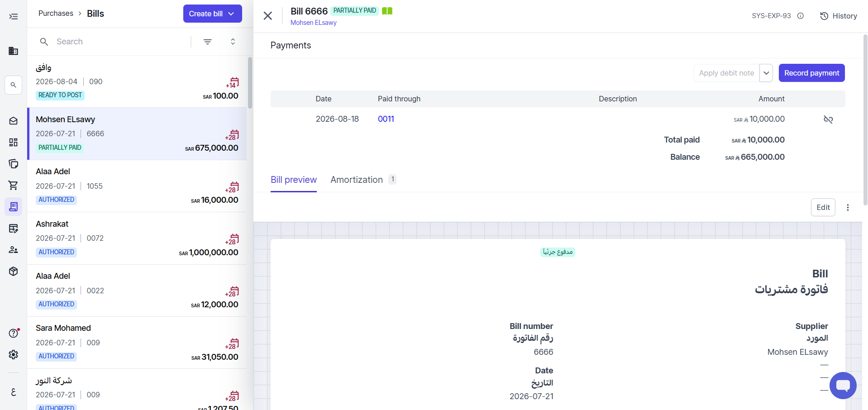This screenshot has height=410, width=868.
Task: Click Record payment
Action: (811, 73)
